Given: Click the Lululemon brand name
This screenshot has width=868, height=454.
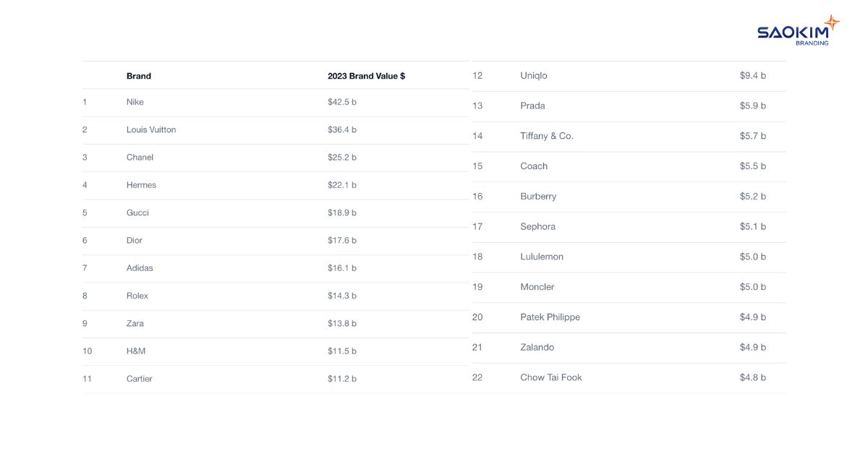Looking at the screenshot, I should (542, 257).
